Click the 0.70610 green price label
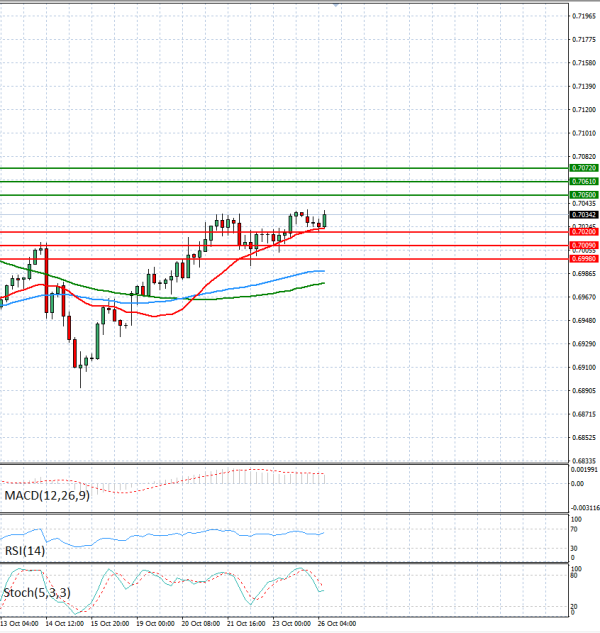Image resolution: width=600 pixels, height=633 pixels. (x=583, y=182)
